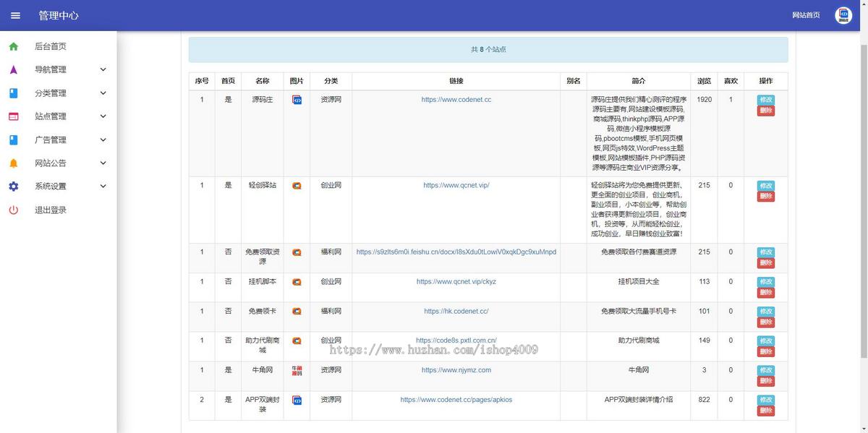Viewport: 868px width, 433px height.
Task: Click the image thumbnail in the 牛角网 row
Action: (297, 370)
